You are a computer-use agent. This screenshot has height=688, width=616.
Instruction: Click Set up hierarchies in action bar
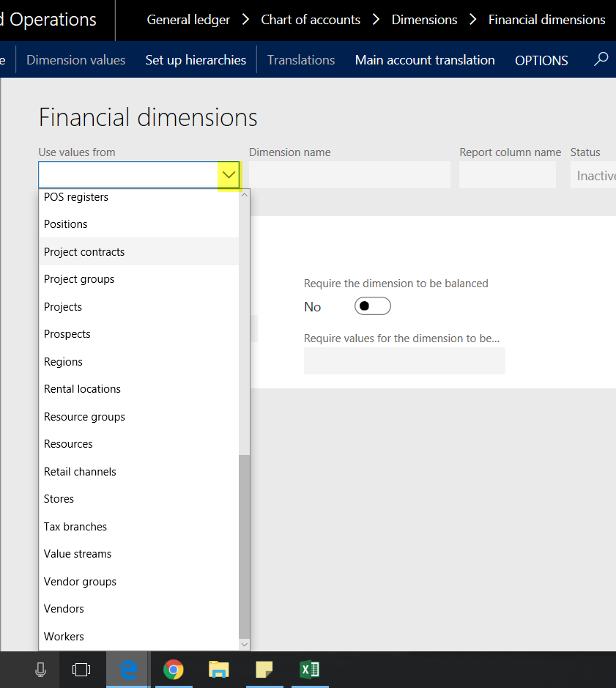click(x=196, y=60)
